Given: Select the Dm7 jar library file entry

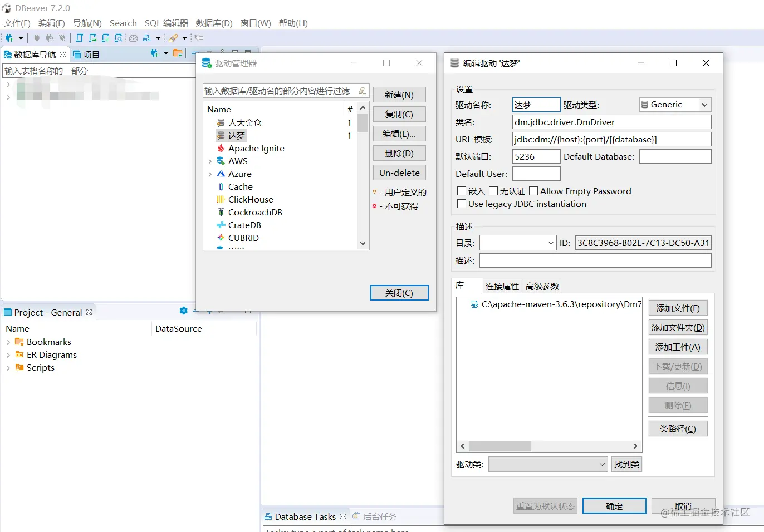Looking at the screenshot, I should (x=556, y=304).
